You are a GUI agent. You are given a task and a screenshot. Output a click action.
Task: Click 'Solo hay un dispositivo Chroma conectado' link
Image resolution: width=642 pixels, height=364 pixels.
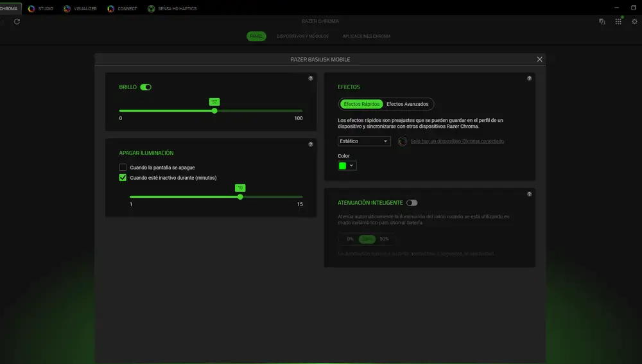(457, 141)
